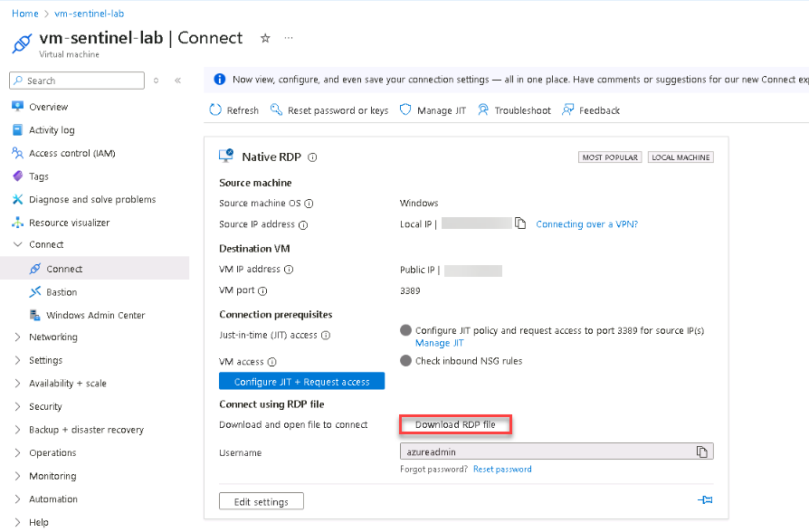Open the more options ellipsis in header
809x532 pixels.
289,38
